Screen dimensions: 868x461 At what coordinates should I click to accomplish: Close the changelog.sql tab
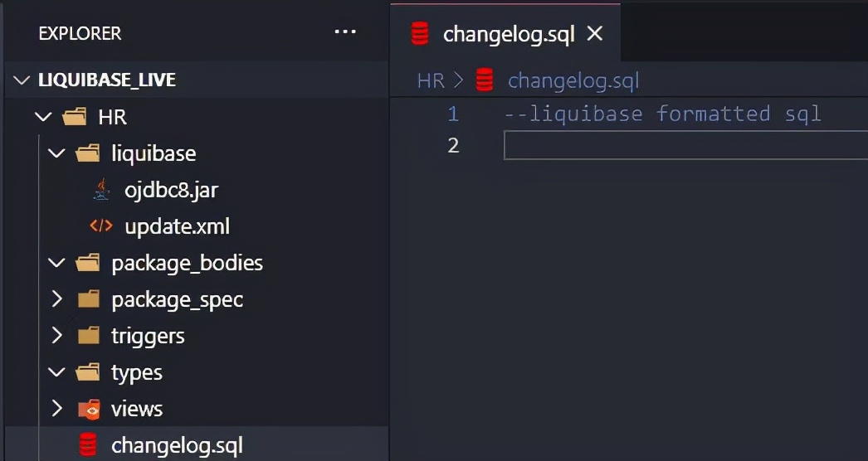tap(594, 34)
